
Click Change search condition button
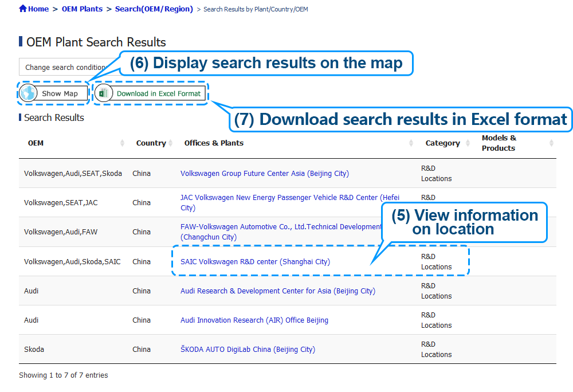point(69,67)
